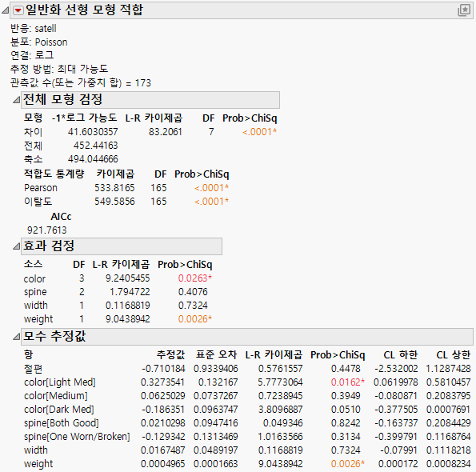Click the 관측값 수 = 173 line
476x472 pixels.
[x=81, y=82]
